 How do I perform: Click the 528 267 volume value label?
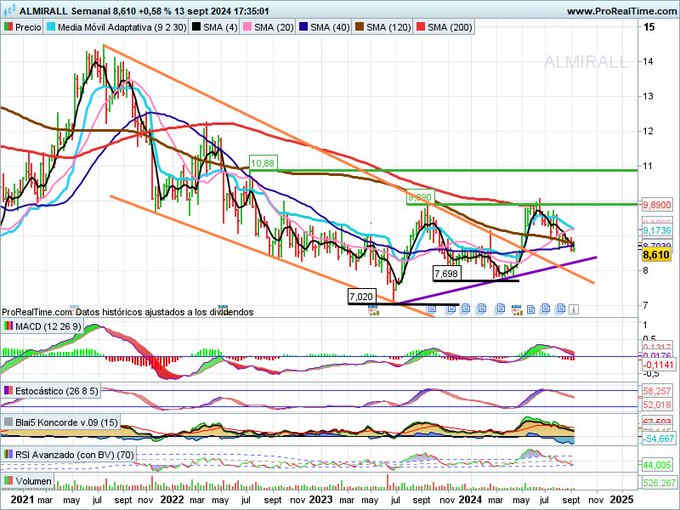(658, 482)
